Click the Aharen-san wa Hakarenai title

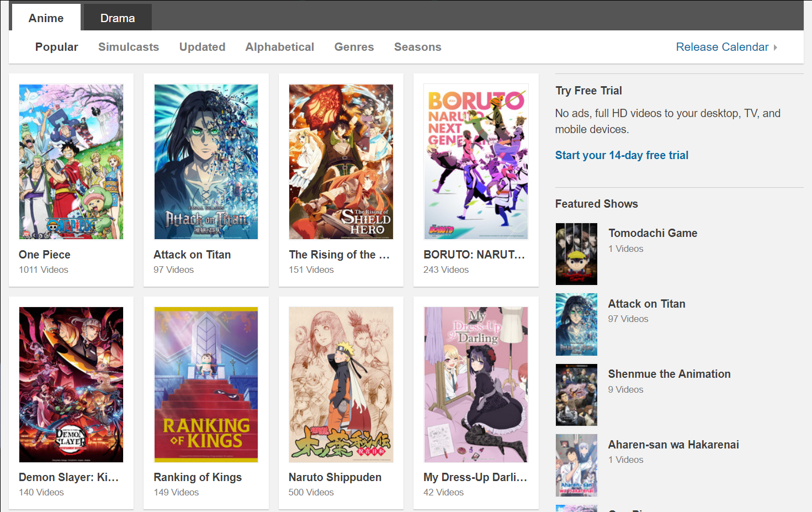pos(673,445)
